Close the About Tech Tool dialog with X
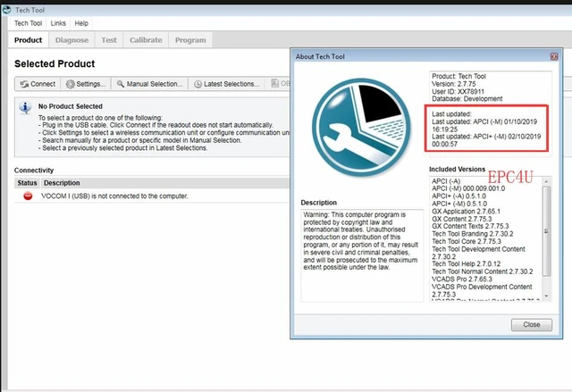The height and width of the screenshot is (392, 572). [x=554, y=56]
